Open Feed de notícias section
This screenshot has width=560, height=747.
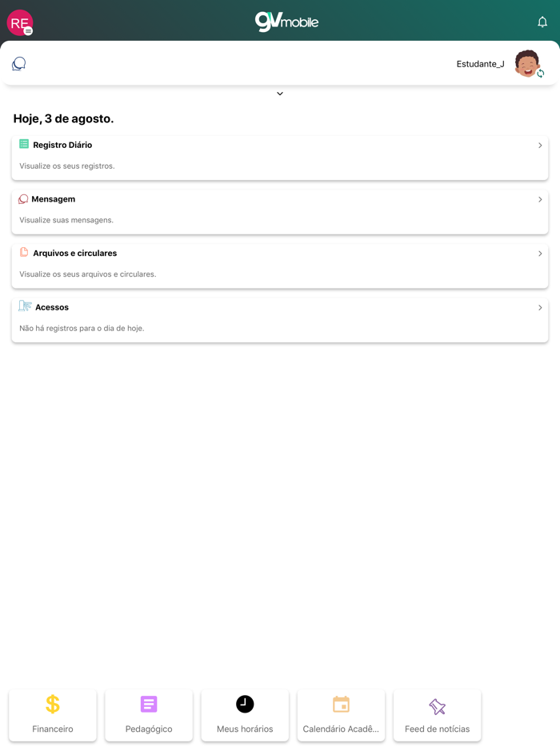point(437,715)
